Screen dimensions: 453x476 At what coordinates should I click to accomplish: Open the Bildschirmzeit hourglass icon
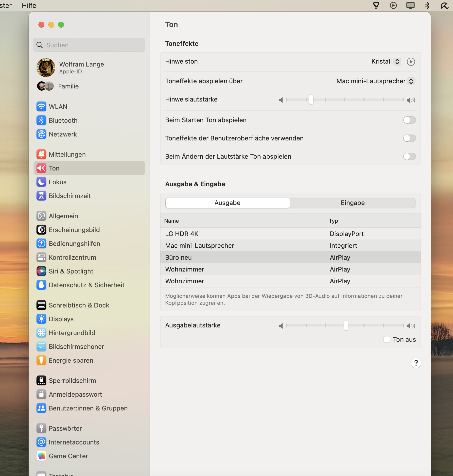(x=41, y=196)
